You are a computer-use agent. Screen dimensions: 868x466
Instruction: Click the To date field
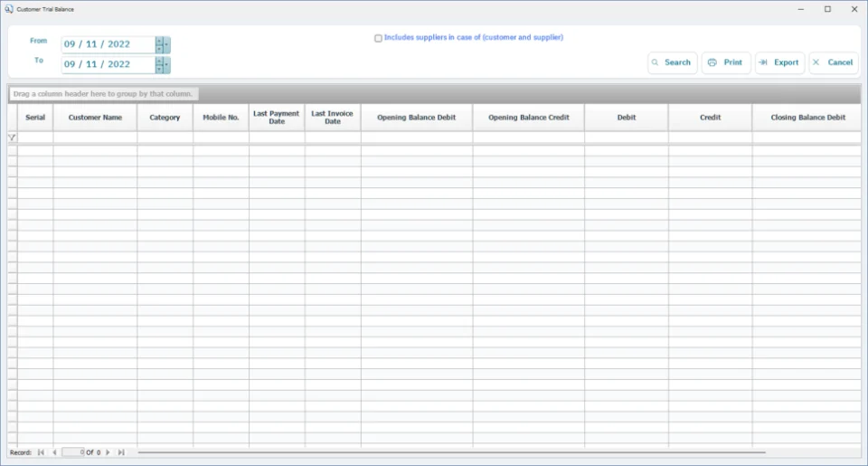tap(108, 64)
